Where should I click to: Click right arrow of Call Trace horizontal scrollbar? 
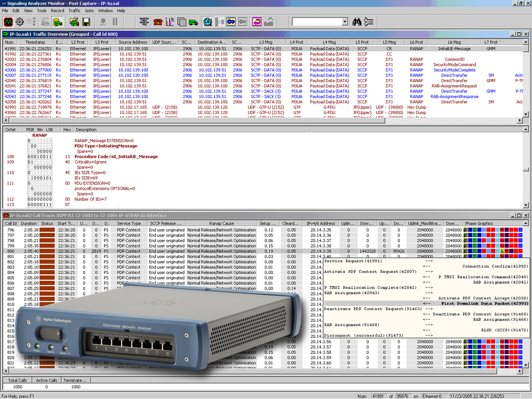tap(520, 371)
